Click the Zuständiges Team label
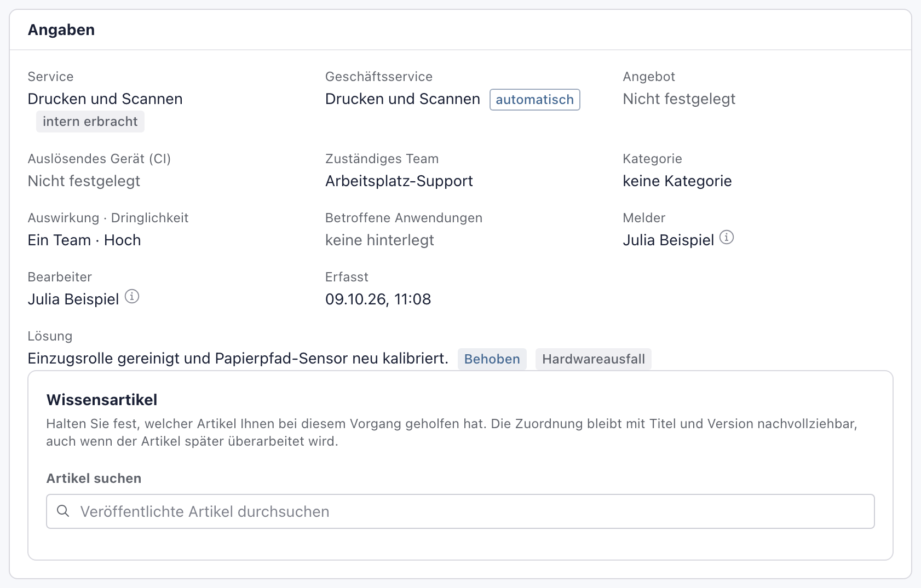This screenshot has height=588, width=921. coord(382,159)
